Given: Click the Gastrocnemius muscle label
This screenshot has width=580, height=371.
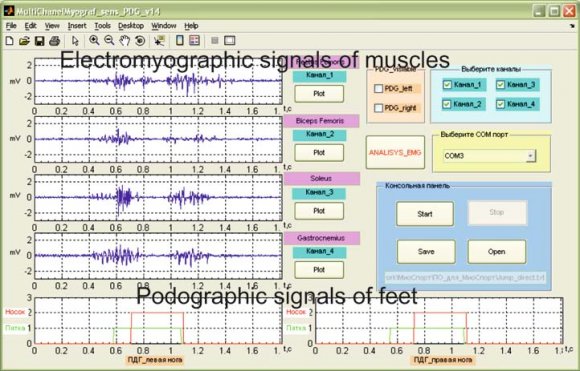Looking at the screenshot, I should pyautogui.click(x=321, y=238).
